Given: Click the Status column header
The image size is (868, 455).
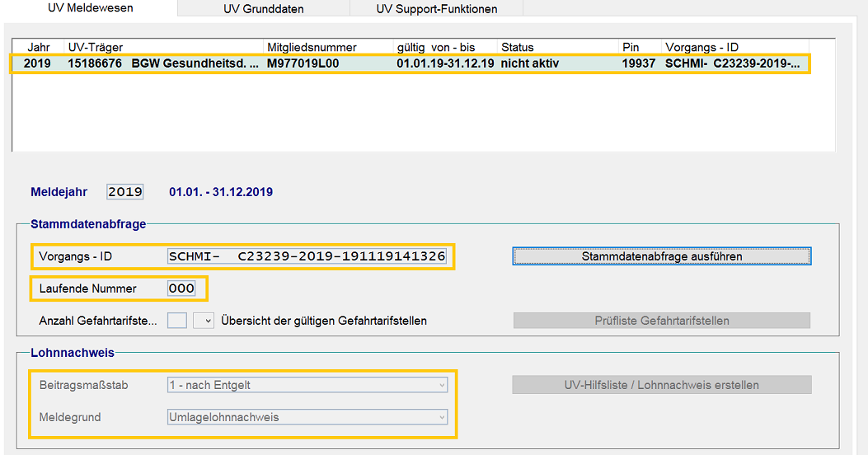Looking at the screenshot, I should (557, 47).
